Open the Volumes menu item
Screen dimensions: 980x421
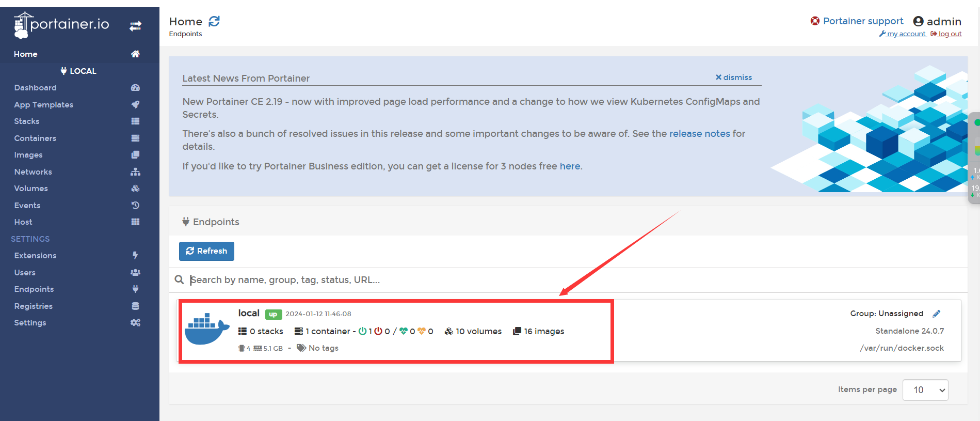point(31,188)
